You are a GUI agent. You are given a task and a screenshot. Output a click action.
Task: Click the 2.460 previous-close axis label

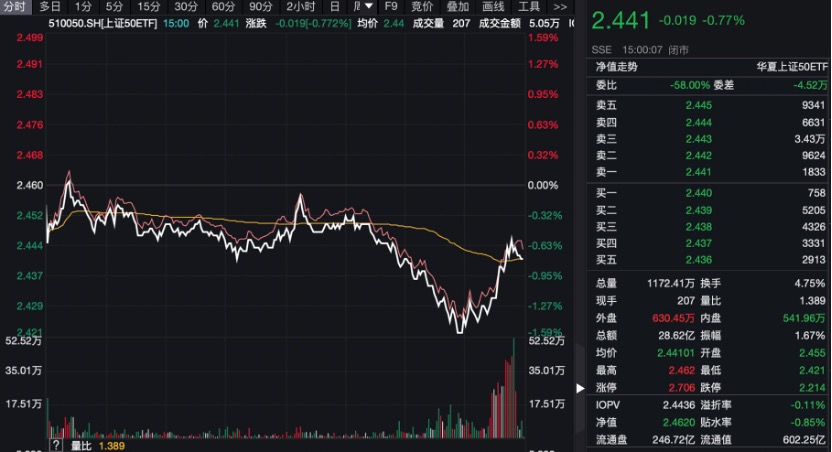(x=30, y=185)
